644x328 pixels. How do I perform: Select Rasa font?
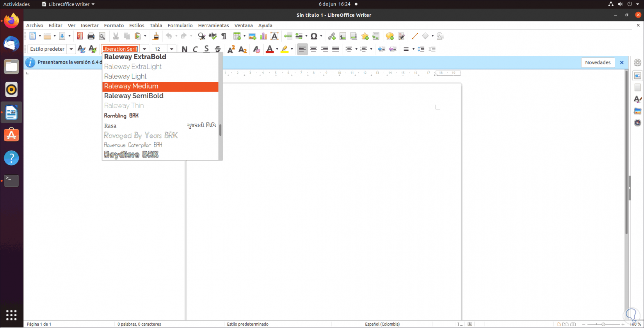tap(160, 126)
